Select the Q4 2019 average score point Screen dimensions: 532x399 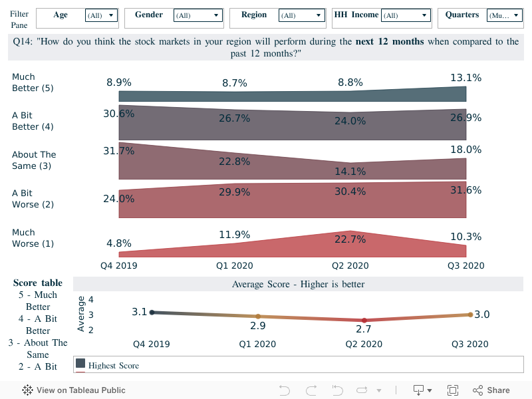click(x=152, y=312)
